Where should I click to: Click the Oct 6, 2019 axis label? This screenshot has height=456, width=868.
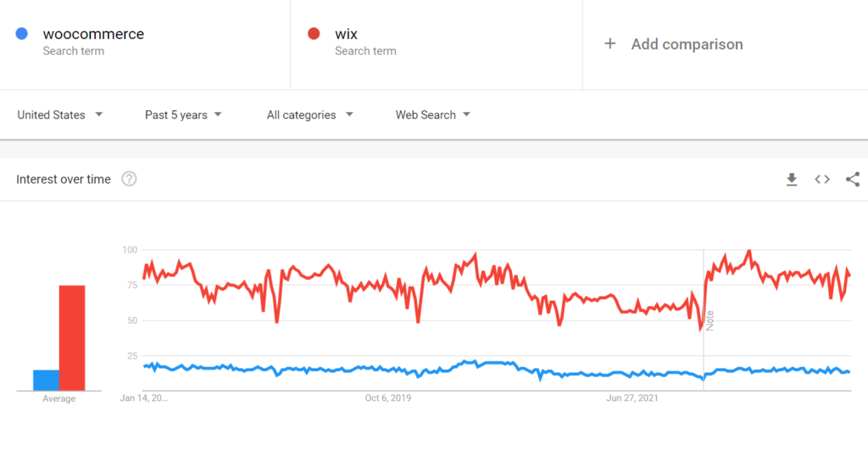388,398
